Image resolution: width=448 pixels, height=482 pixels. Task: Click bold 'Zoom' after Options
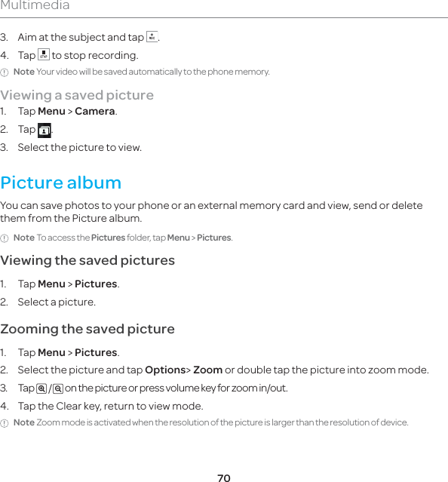207,370
